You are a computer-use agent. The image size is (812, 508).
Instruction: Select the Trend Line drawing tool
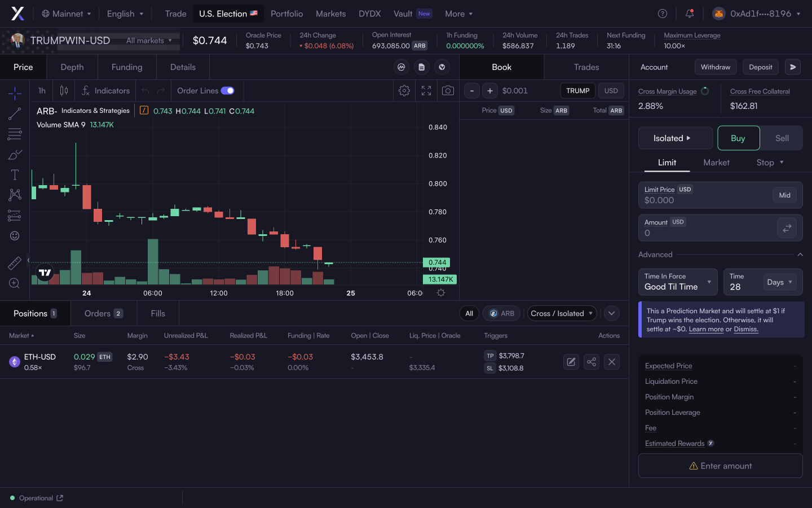14,113
